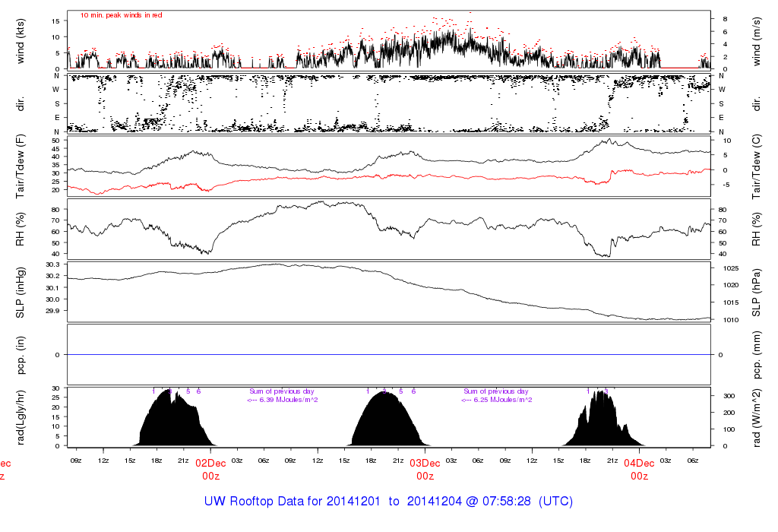This screenshot has width=778, height=532.
Task: Click the 'SLP (inHg)' left axis label
Action: pos(21,291)
